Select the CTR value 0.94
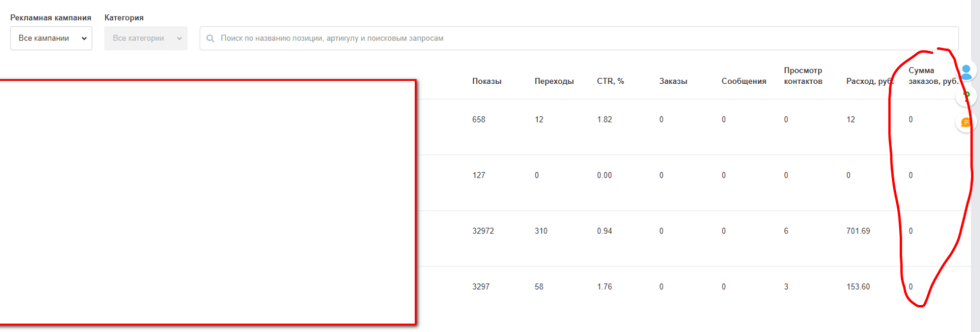 pyautogui.click(x=605, y=231)
